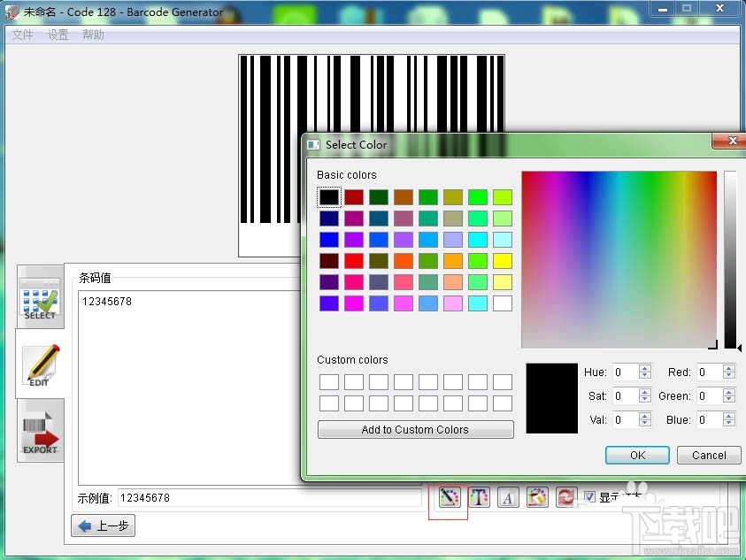Click the barcode color pen icon
Screen dimensions: 746x560
(449, 497)
